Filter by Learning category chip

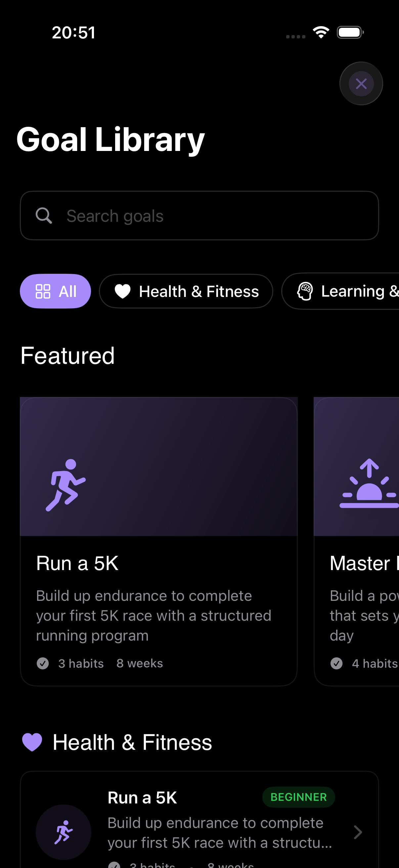[340, 291]
